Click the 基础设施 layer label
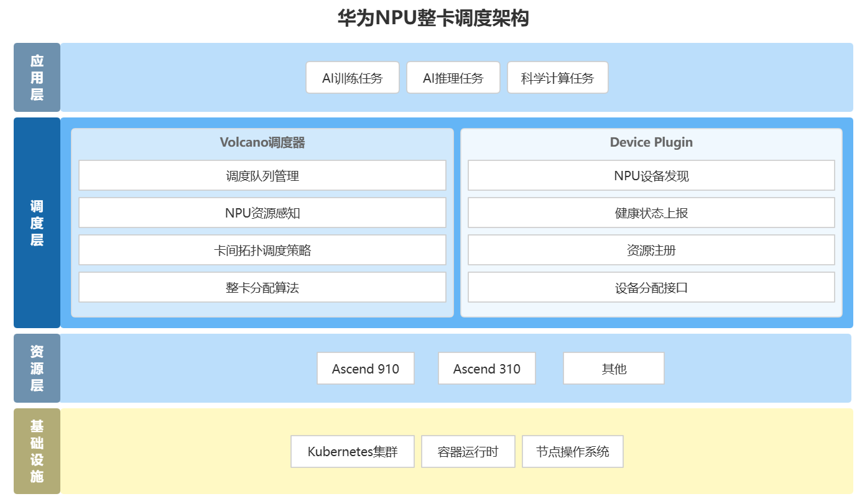Screen dimensions: 857x504 click(x=37, y=451)
